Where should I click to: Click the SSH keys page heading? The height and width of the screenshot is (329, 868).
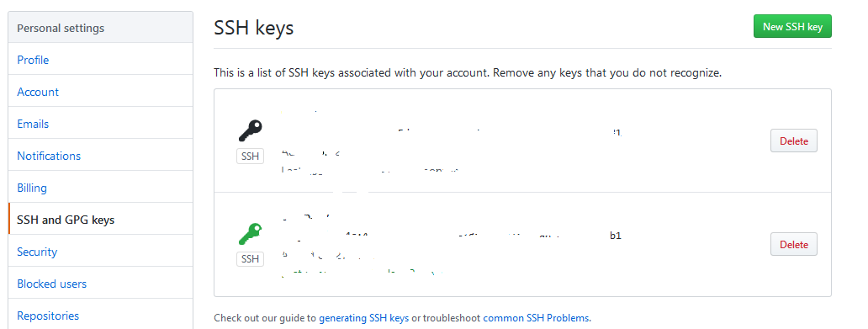tap(253, 28)
